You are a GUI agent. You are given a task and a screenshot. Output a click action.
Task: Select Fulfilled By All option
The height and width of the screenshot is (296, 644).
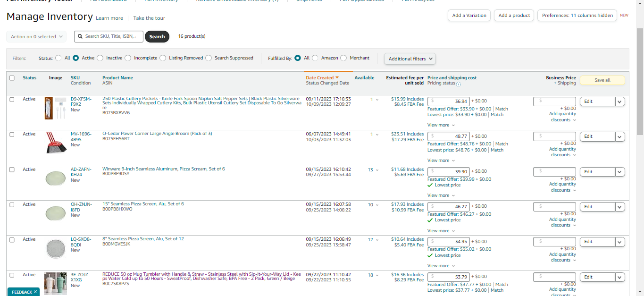[297, 58]
